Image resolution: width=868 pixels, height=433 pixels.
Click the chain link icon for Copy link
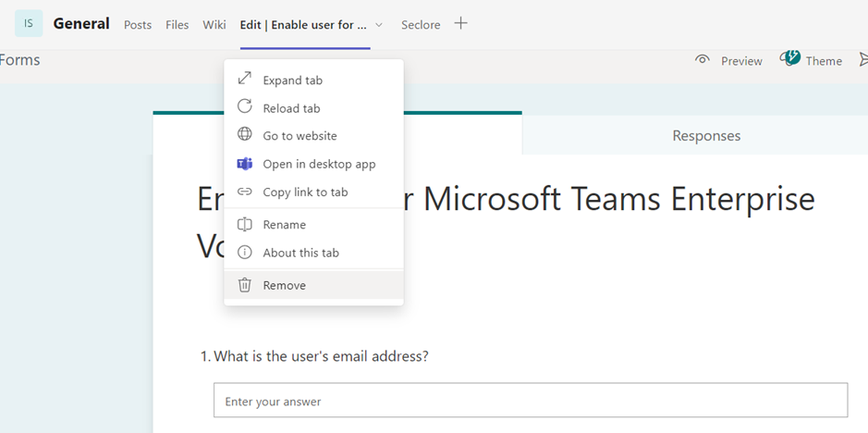click(x=245, y=192)
